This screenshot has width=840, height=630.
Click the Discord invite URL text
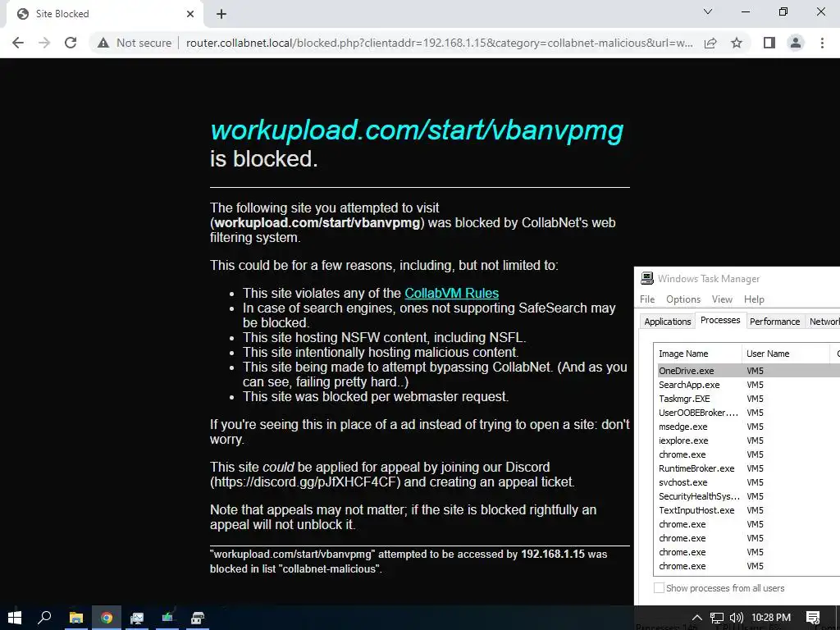(305, 482)
